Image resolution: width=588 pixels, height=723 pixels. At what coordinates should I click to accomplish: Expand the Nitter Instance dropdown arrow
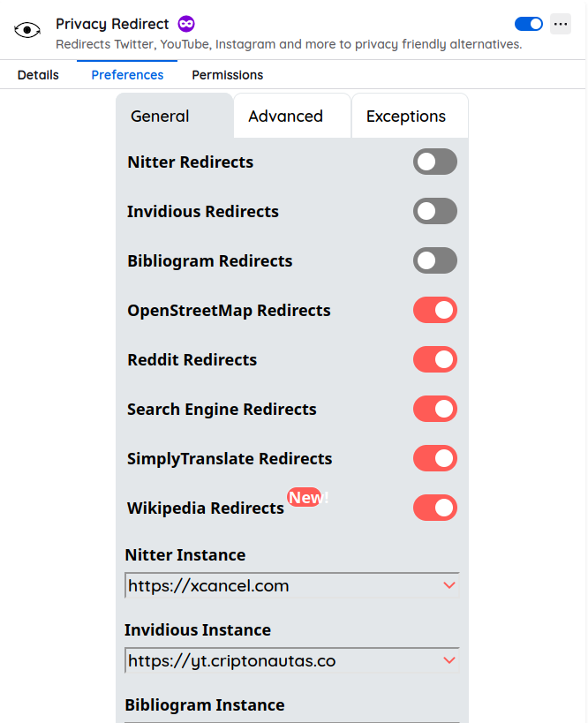tap(449, 585)
